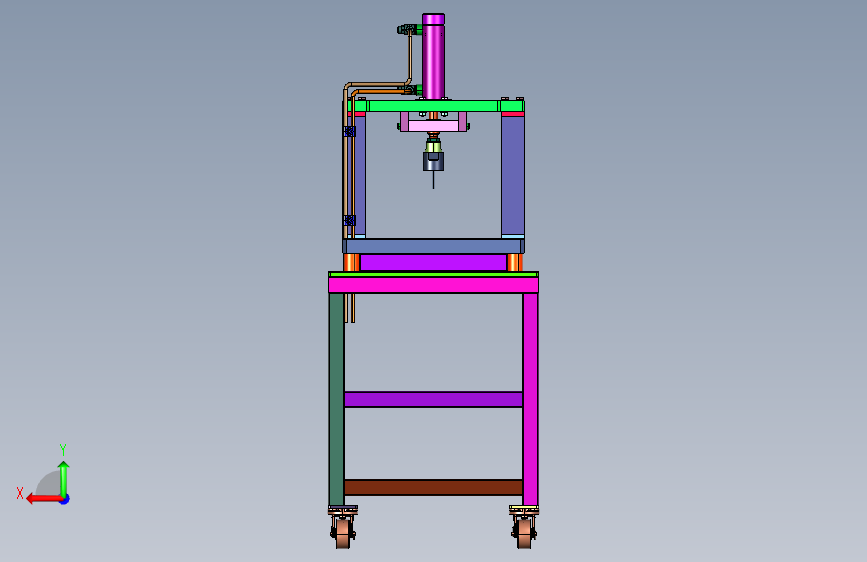Select the tall magenta hydraulic cylinder
The image size is (867, 562).
pos(434,56)
